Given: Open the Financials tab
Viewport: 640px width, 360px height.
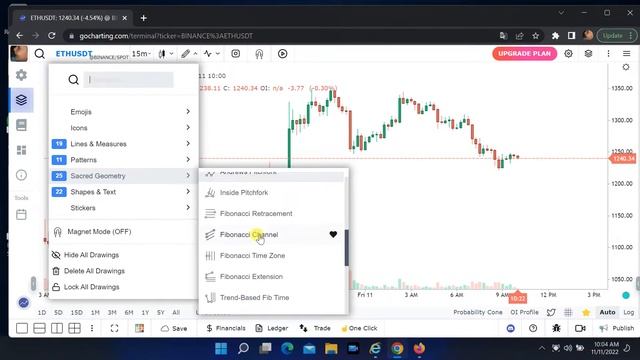Looking at the screenshot, I should pos(226,328).
